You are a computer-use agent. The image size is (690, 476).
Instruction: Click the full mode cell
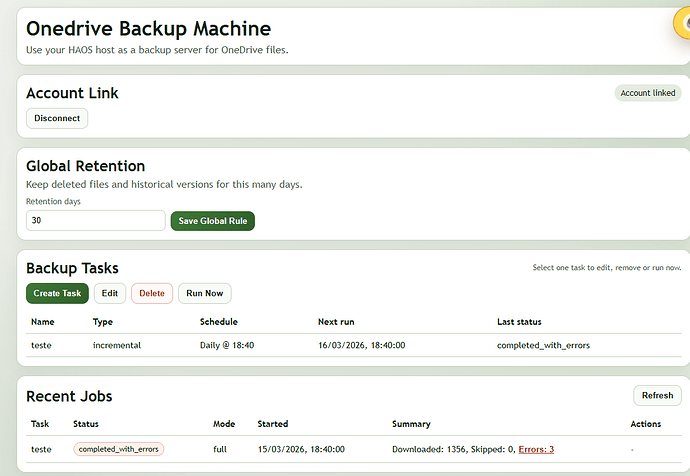220,449
